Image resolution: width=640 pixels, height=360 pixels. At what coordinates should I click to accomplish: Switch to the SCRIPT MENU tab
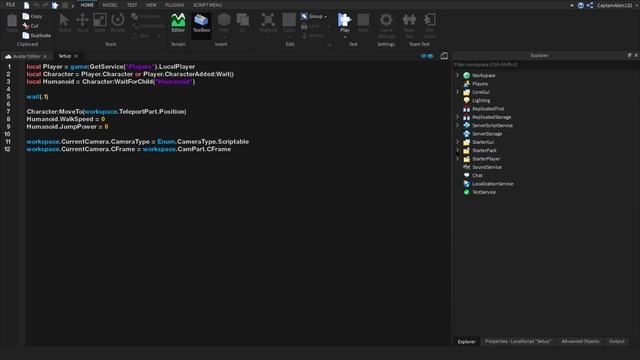(x=207, y=5)
